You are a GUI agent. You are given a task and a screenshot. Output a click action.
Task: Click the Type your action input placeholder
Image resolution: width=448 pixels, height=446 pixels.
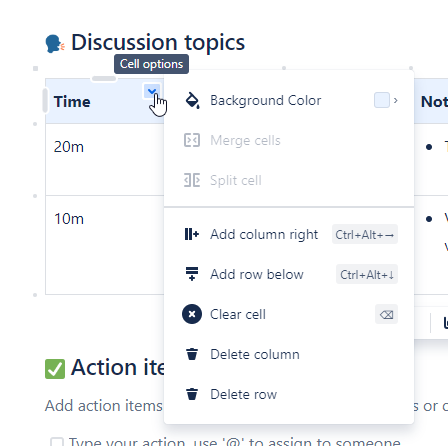click(235, 442)
